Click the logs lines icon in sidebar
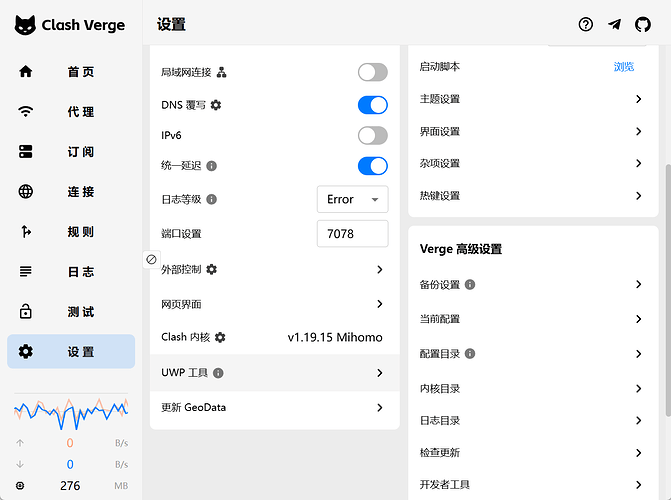The height and width of the screenshot is (500, 671). point(26,271)
